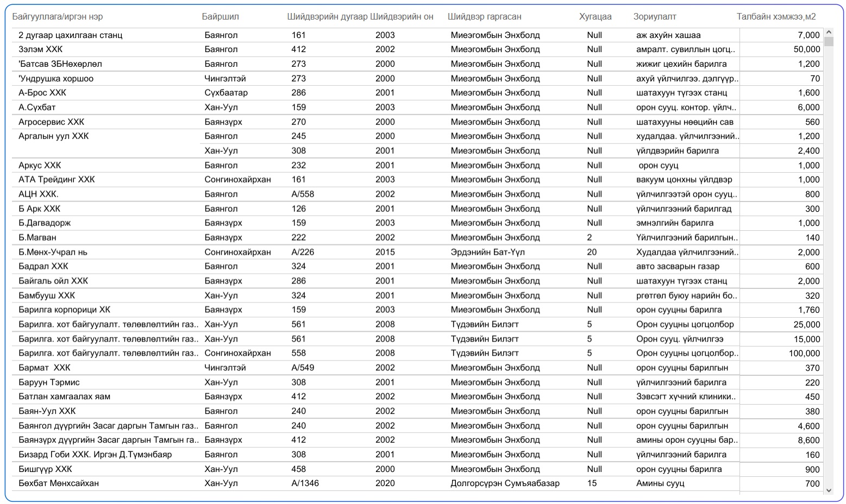Select the Бөхбат Мөнхсайхан row
This screenshot has width=846, height=504.
pyautogui.click(x=59, y=483)
